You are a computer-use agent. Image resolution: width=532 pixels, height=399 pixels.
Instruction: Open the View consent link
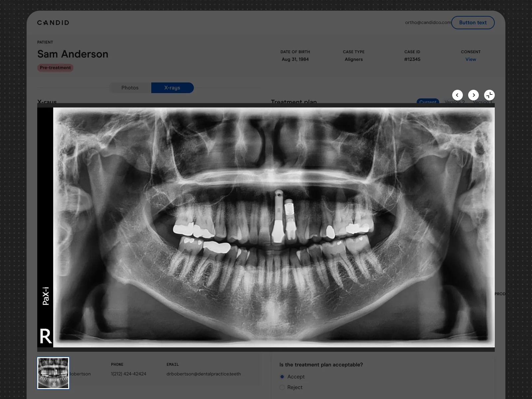[x=471, y=59]
